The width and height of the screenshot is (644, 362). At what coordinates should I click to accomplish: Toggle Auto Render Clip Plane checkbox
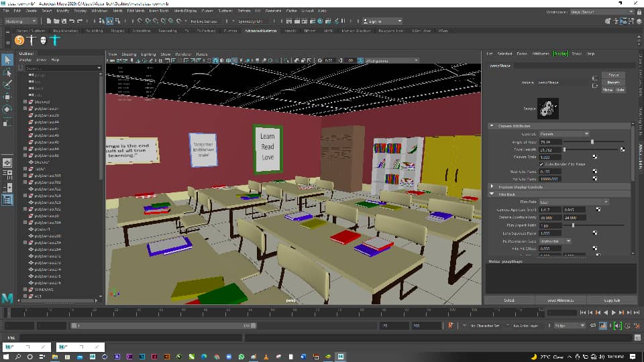[x=541, y=164]
